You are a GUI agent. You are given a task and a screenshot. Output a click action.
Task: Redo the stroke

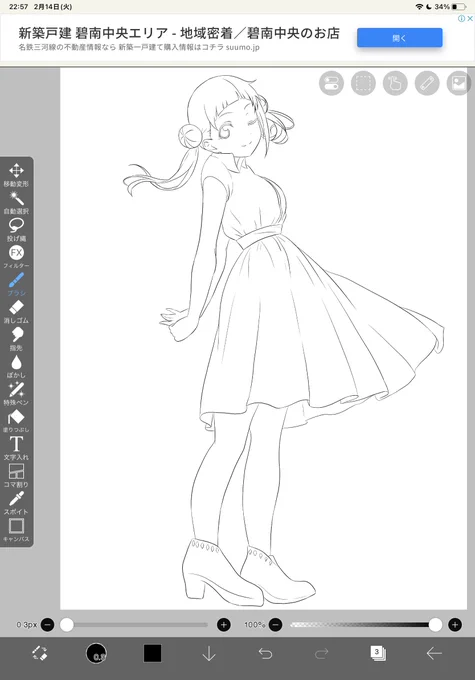click(x=321, y=654)
